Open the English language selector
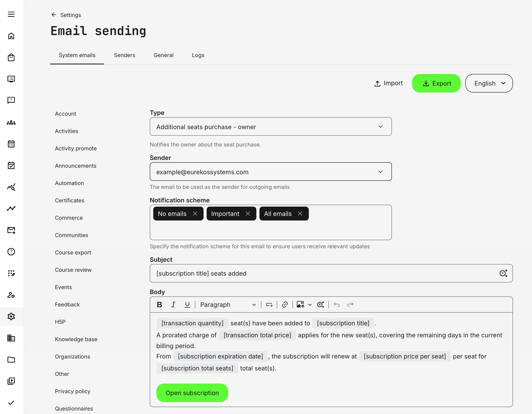 [489, 83]
